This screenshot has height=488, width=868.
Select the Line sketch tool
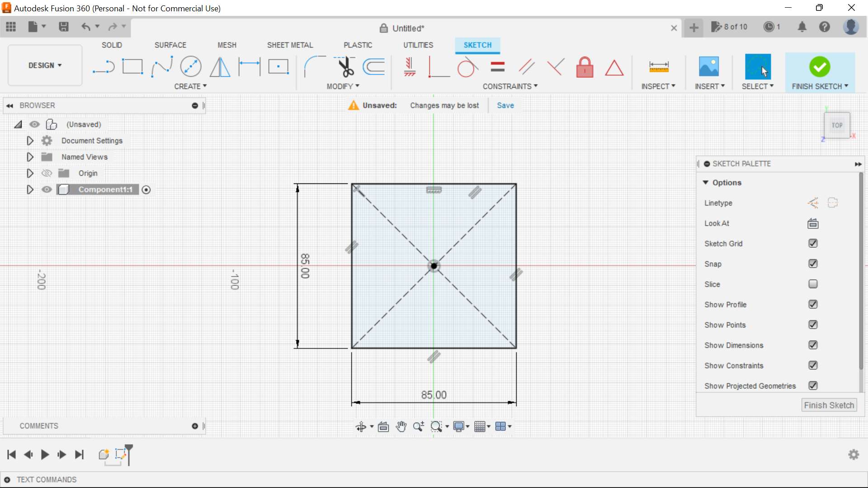pos(103,66)
